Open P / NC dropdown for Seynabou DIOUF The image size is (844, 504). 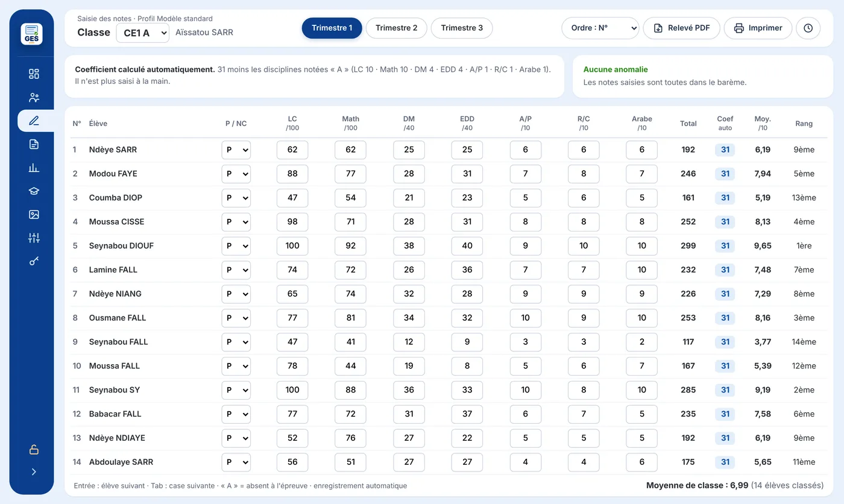pos(236,246)
